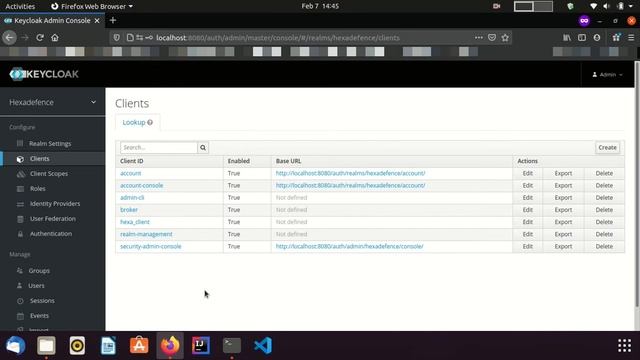Viewport: 640px width, 360px height.
Task: Click the Keycloak logo in the header
Action: [44, 74]
